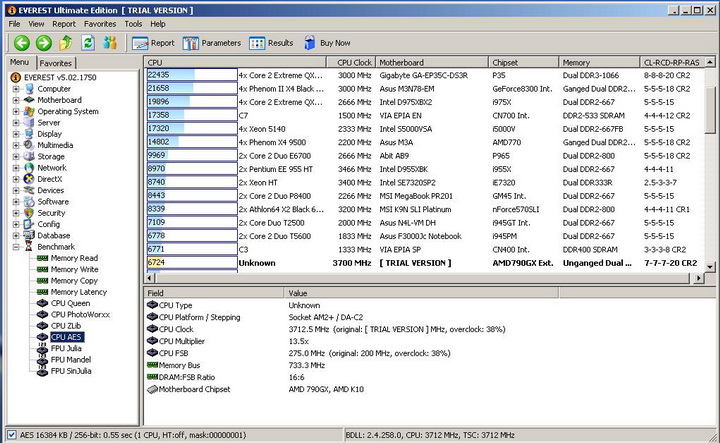Select the Motherboard Chipset field row
This screenshot has width=720, height=443.
click(x=351, y=389)
